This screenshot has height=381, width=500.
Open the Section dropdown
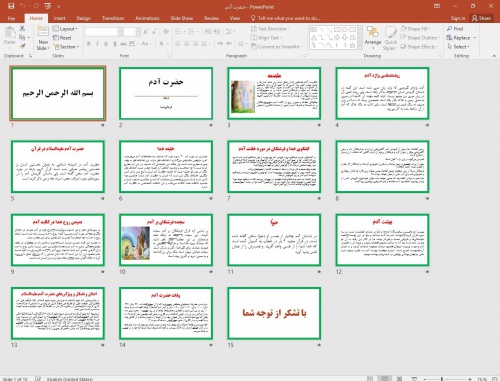point(66,47)
